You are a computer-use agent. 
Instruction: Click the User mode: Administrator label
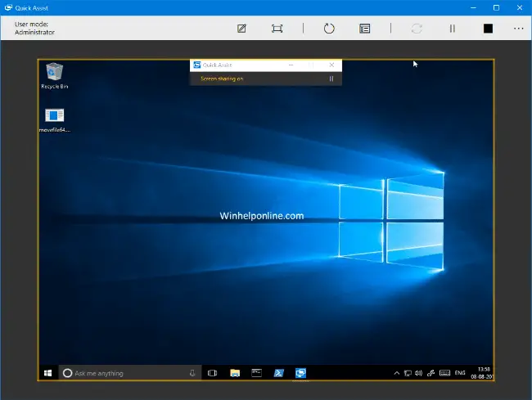34,28
